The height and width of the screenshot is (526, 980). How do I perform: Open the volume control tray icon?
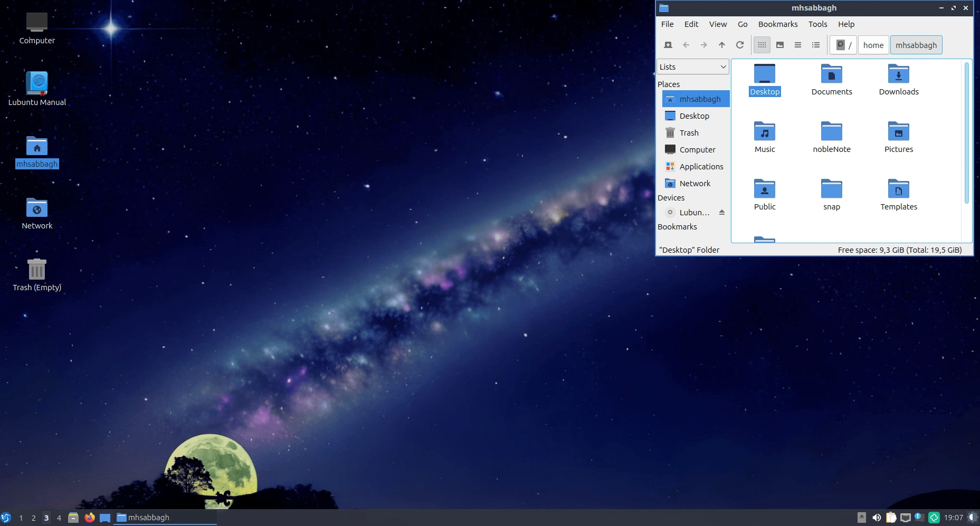[x=876, y=518]
